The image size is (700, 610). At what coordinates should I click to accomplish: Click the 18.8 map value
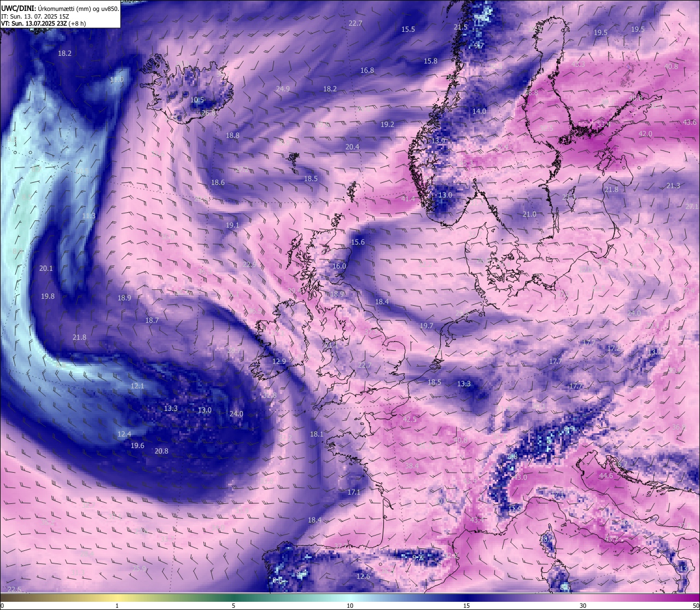point(232,136)
